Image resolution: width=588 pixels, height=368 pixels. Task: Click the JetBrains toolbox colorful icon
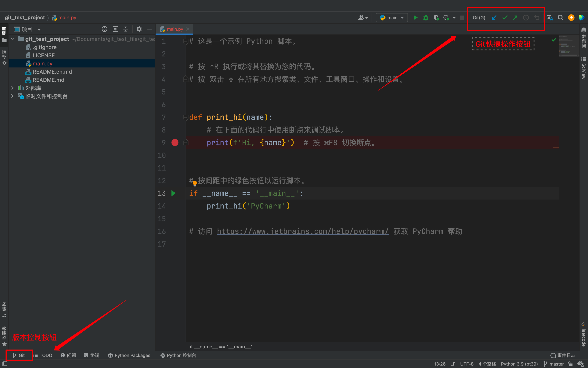click(582, 18)
